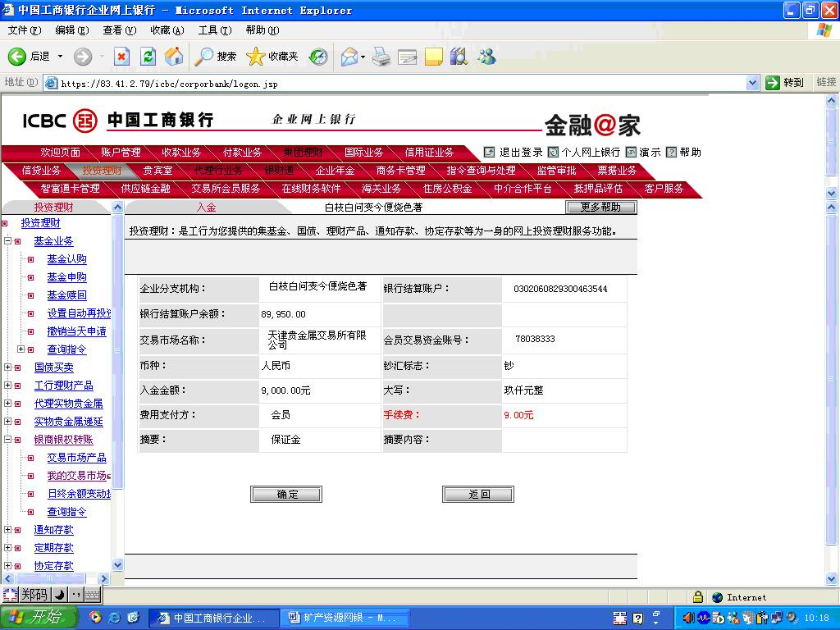
Task: Click the 个人网上银行 icon
Action: pyautogui.click(x=554, y=153)
